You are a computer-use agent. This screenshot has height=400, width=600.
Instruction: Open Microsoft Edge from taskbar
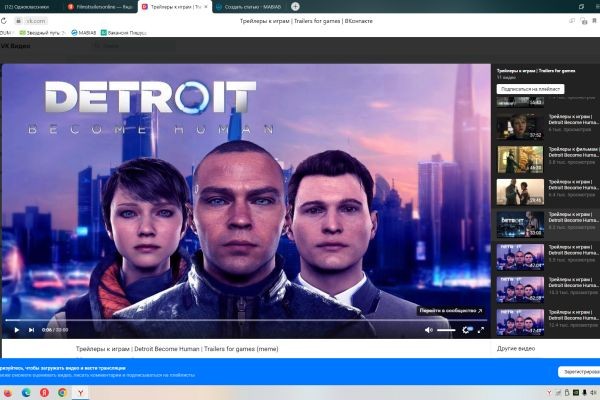26,393
